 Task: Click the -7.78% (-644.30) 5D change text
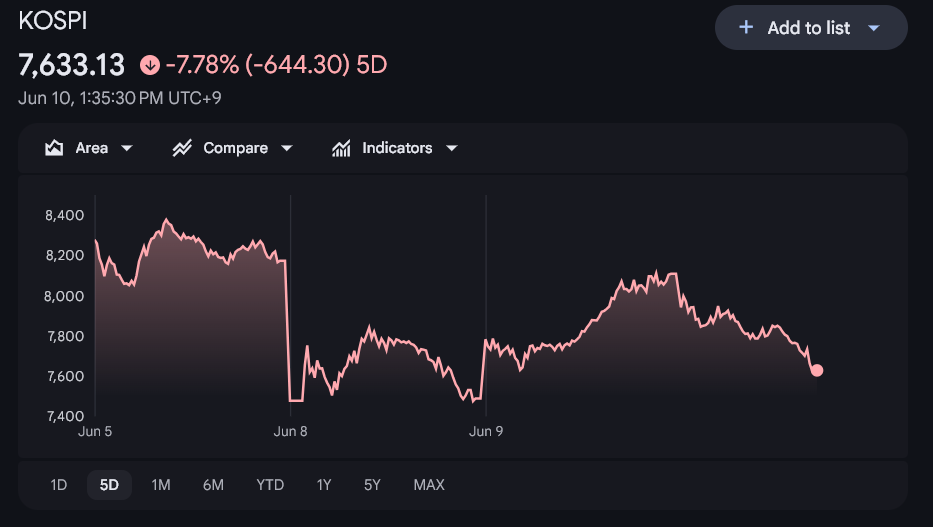click(277, 65)
